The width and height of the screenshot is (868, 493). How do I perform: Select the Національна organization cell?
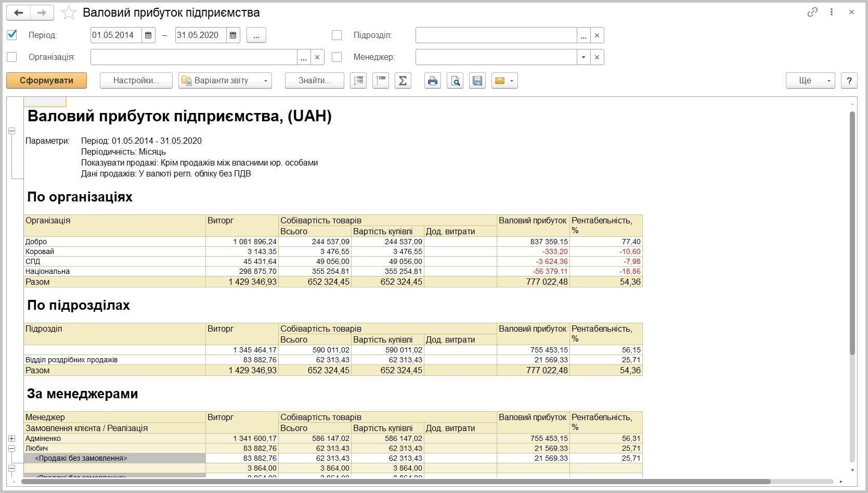114,272
